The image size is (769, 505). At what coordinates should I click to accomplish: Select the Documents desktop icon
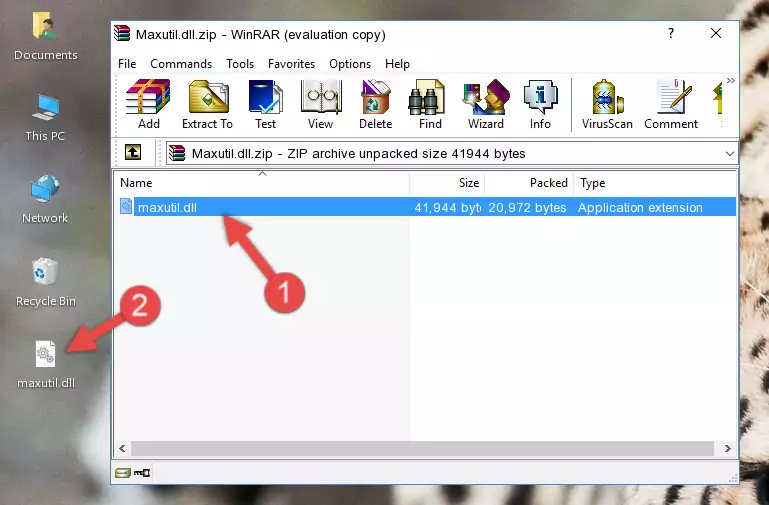(45, 37)
